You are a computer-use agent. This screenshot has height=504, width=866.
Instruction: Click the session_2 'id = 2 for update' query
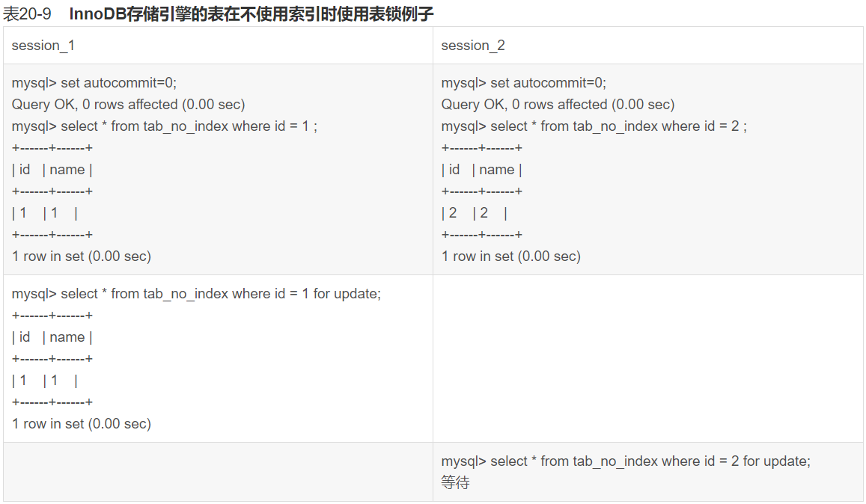626,461
